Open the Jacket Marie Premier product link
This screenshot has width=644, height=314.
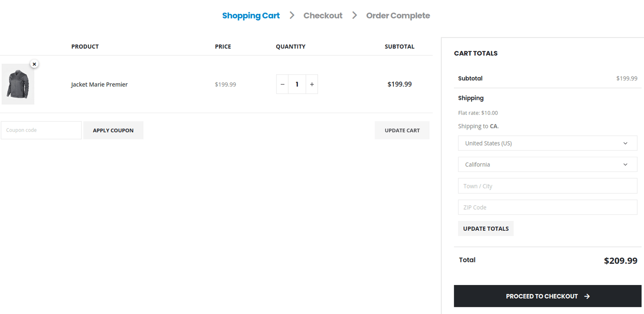pyautogui.click(x=99, y=84)
